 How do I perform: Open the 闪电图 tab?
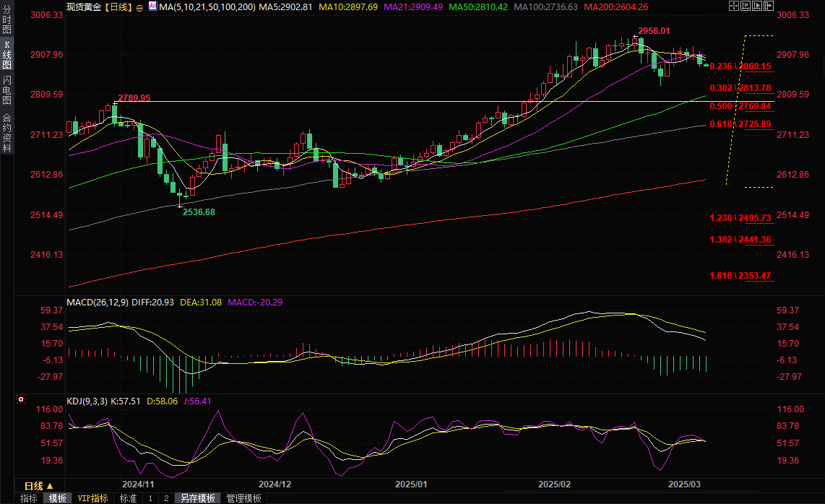[7, 90]
